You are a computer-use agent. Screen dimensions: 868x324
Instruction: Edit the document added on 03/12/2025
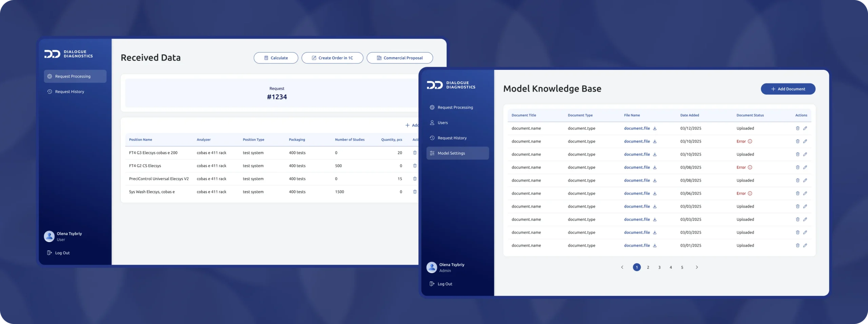pyautogui.click(x=805, y=128)
